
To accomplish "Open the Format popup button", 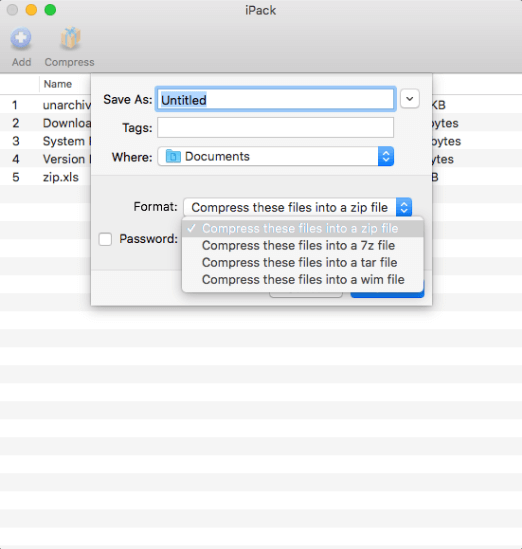I will (298, 207).
